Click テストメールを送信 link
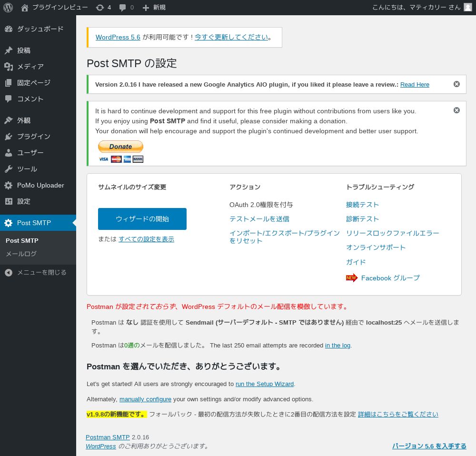This screenshot has width=476, height=456. coord(259,219)
